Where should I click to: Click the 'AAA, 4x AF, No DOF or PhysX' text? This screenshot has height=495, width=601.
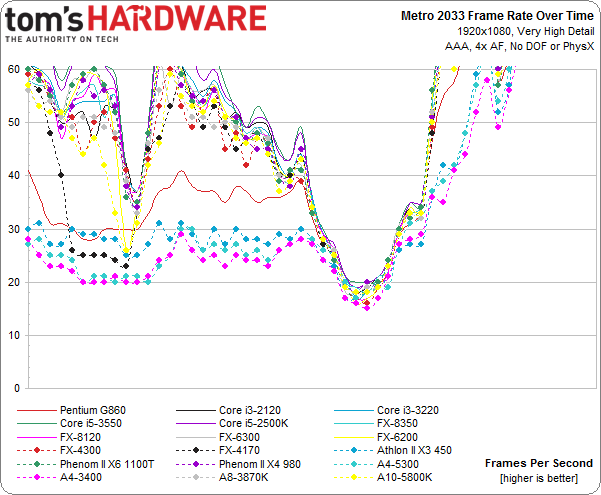tap(519, 46)
